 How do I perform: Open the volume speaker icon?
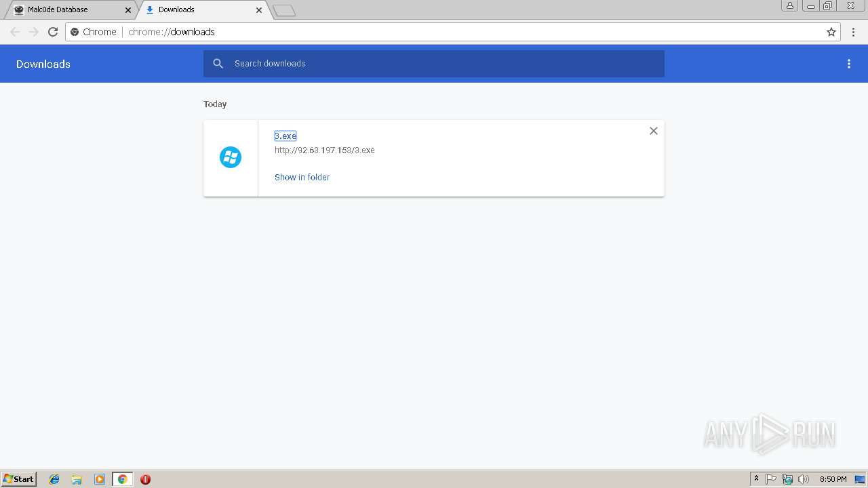point(804,479)
